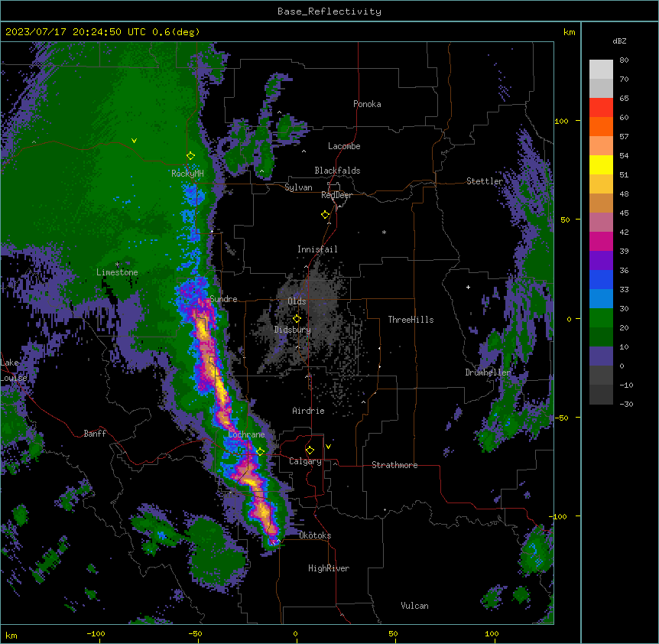Click the Stettler city label
The image size is (659, 644).
(x=485, y=181)
